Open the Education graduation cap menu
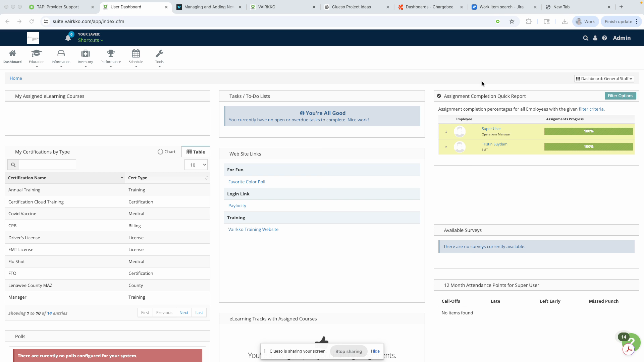Screen dimensions: 644x362 pos(37,58)
